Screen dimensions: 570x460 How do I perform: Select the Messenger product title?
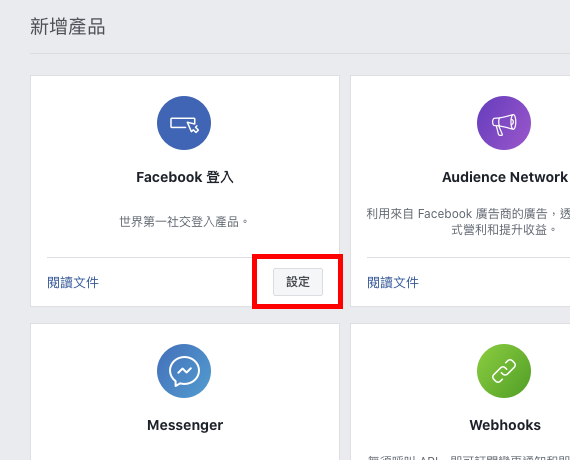(185, 425)
